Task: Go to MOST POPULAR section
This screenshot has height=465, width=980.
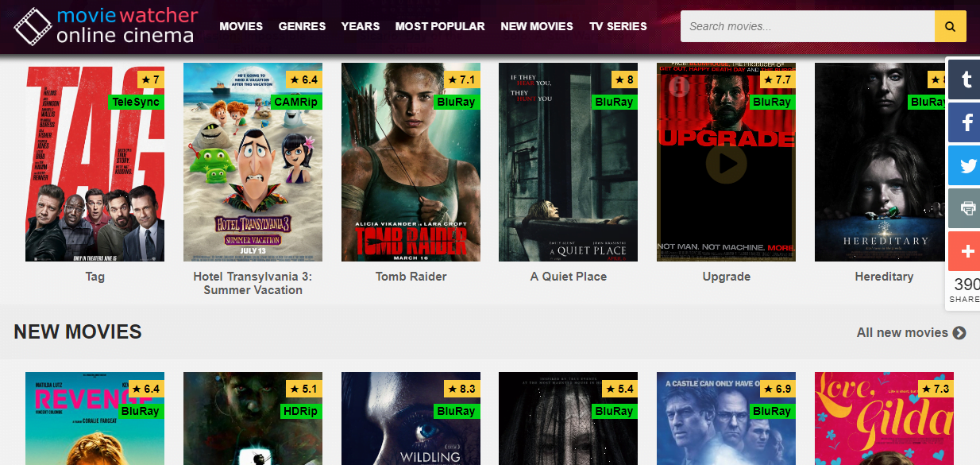Action: tap(440, 26)
